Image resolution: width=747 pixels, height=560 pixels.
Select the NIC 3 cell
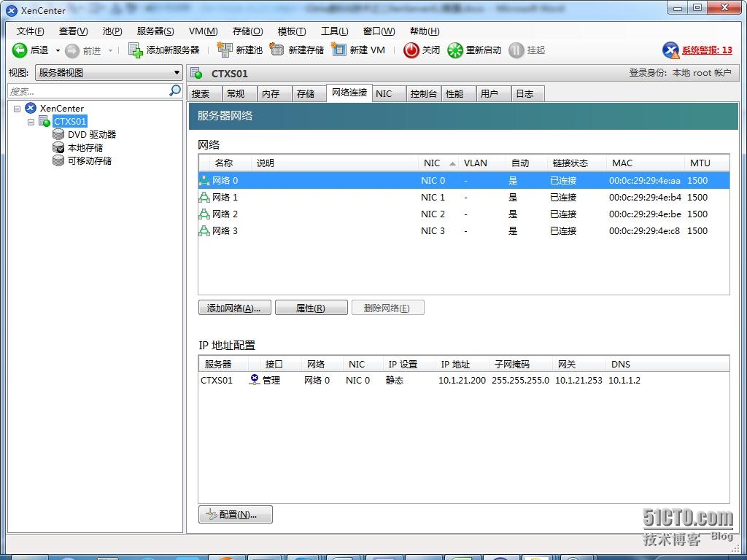pyautogui.click(x=433, y=231)
